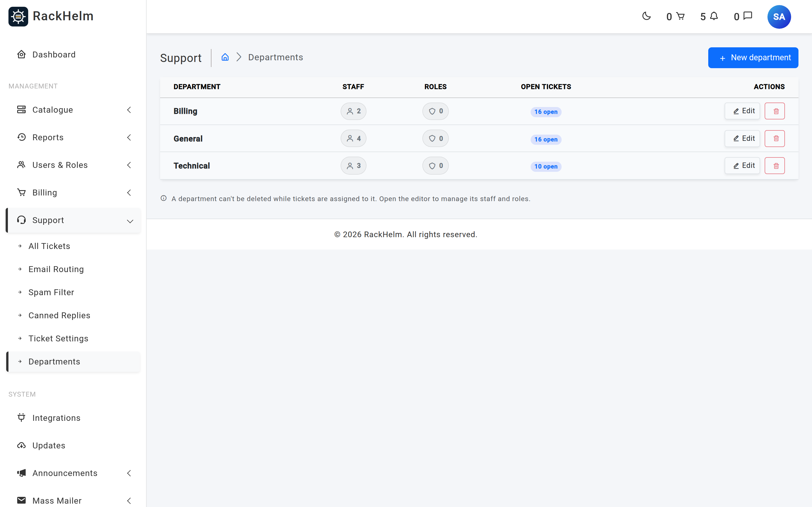Click the home breadcrumb icon
Screen dimensions: 812x507
click(225, 57)
